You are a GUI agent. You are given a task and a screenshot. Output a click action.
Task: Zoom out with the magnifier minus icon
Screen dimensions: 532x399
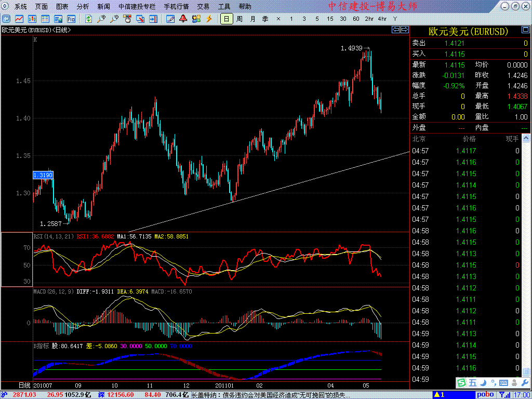coord(114,19)
